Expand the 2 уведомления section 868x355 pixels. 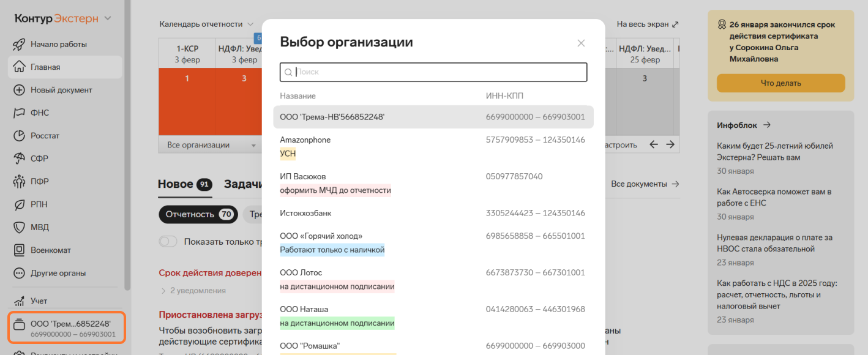point(193,291)
